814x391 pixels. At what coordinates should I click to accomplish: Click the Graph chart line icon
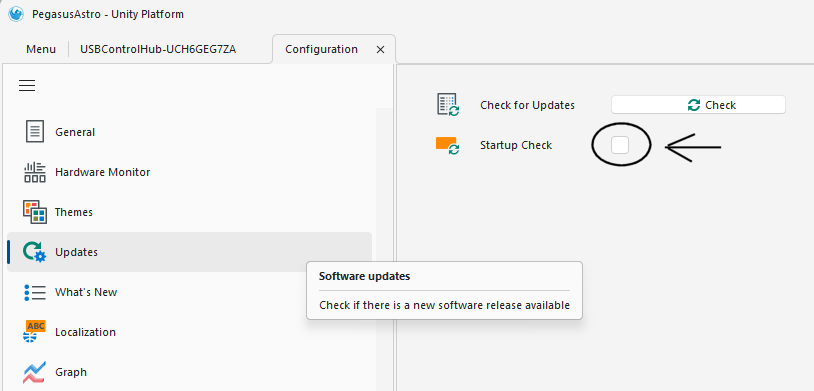[35, 372]
